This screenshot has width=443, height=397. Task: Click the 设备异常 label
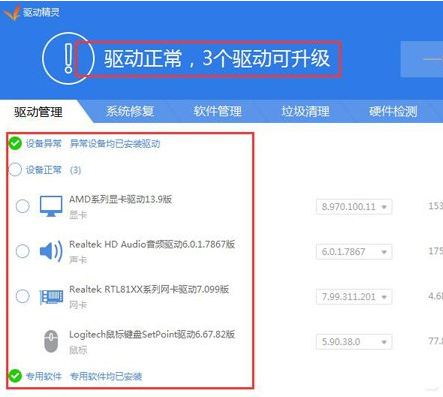pos(44,144)
